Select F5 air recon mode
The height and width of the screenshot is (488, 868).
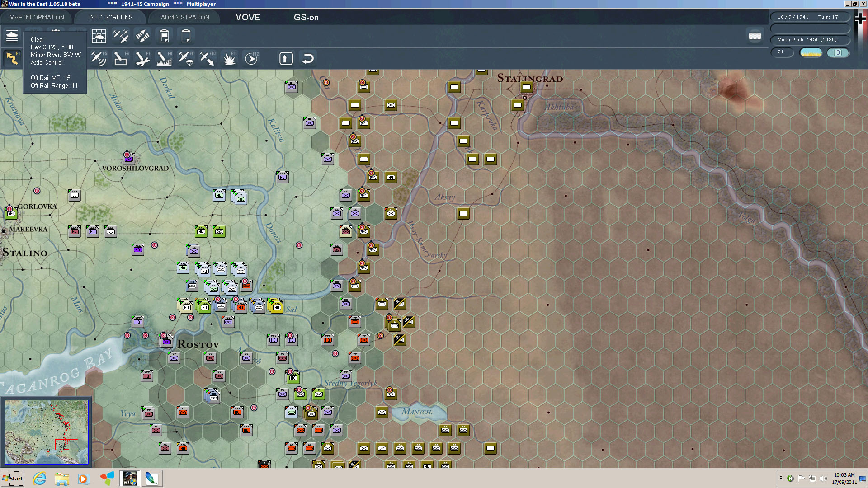pyautogui.click(x=99, y=58)
